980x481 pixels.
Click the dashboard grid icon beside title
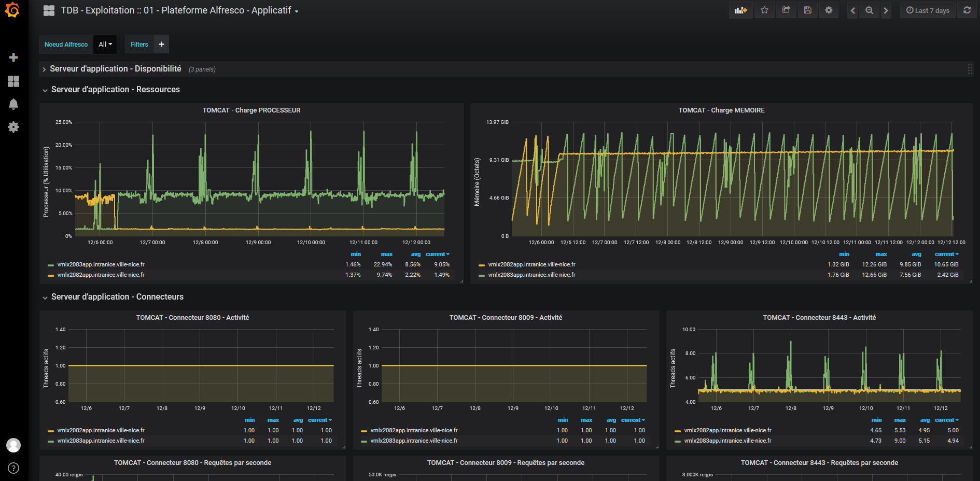(49, 10)
